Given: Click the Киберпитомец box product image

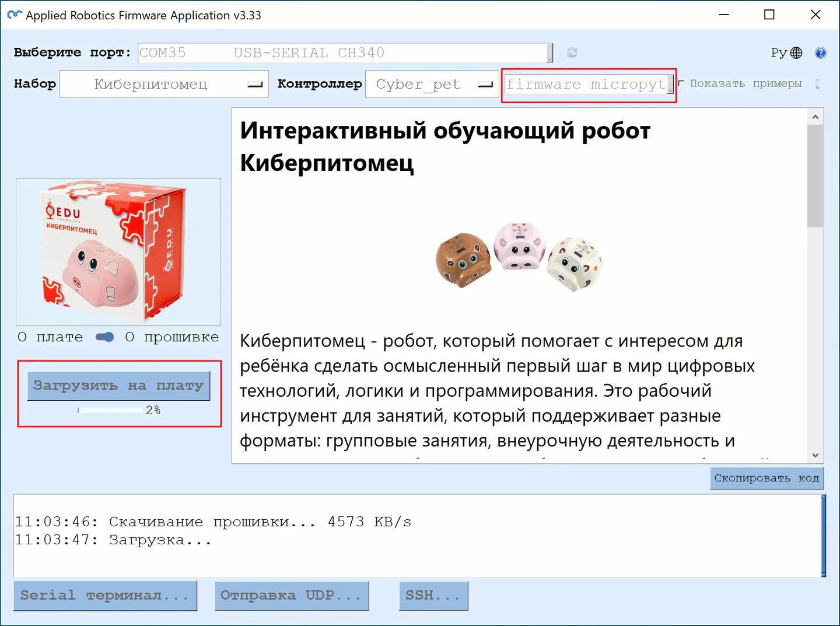Looking at the screenshot, I should (x=118, y=251).
